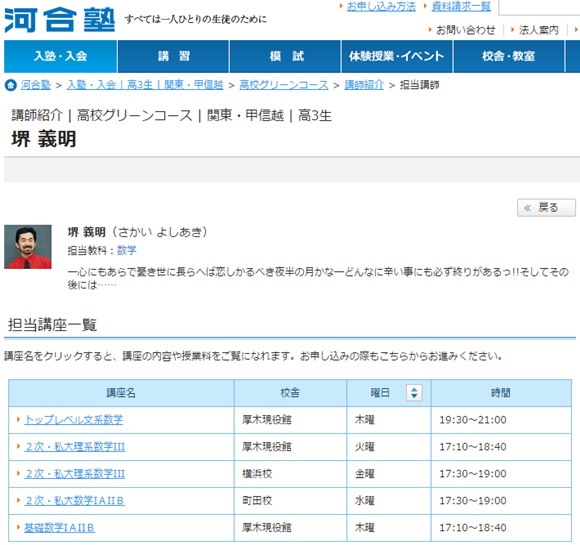Click the 数学 subject link

coord(127,250)
